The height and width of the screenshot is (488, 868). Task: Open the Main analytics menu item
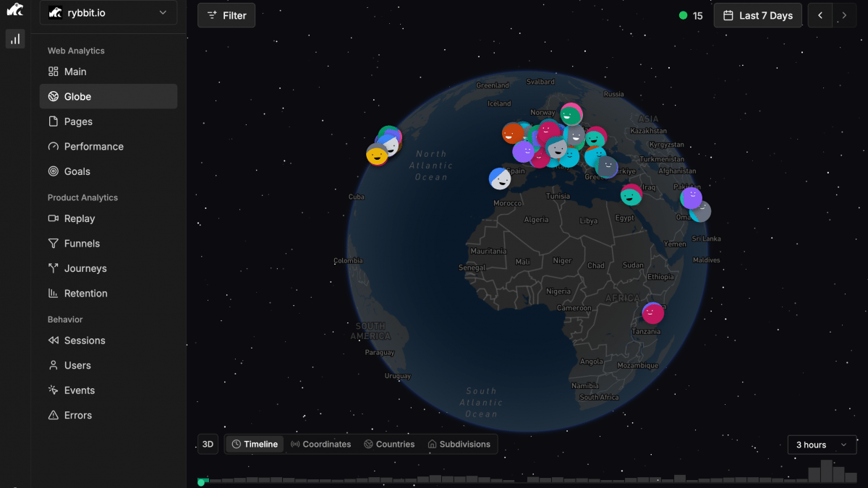click(75, 72)
